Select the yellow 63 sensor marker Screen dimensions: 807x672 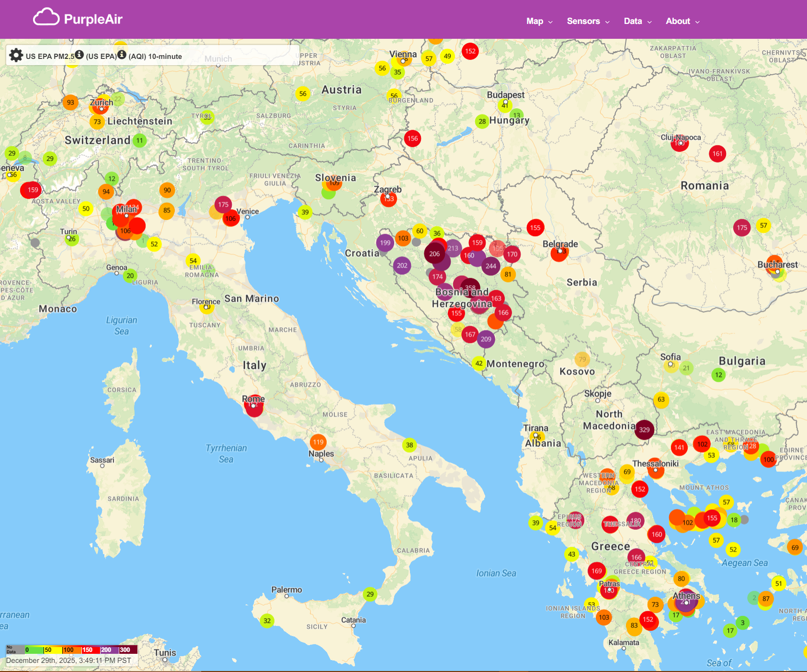661,399
